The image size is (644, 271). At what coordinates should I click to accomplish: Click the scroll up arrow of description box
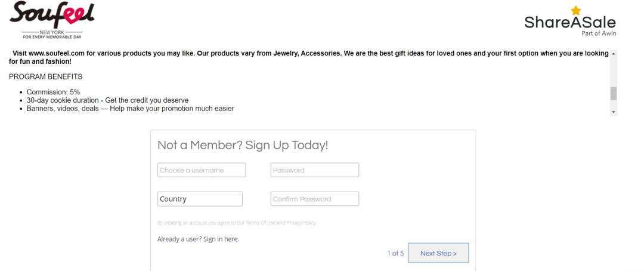tap(614, 54)
